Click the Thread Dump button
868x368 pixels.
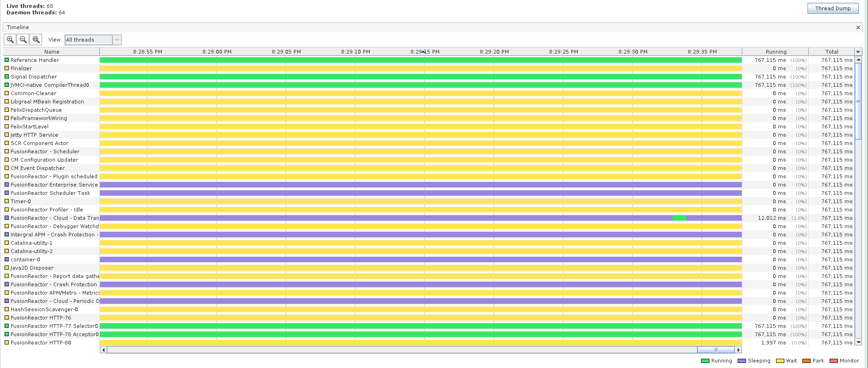[833, 8]
